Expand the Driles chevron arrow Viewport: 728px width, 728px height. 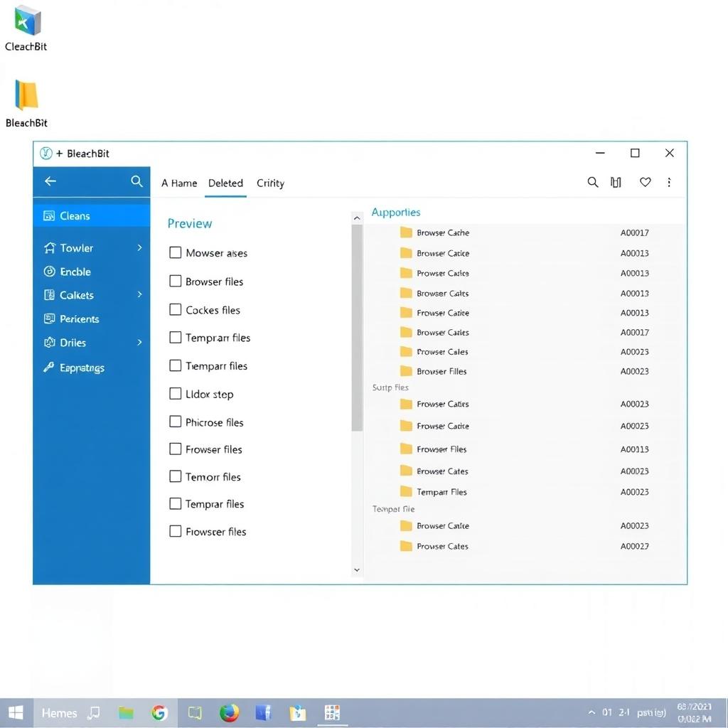coord(139,342)
